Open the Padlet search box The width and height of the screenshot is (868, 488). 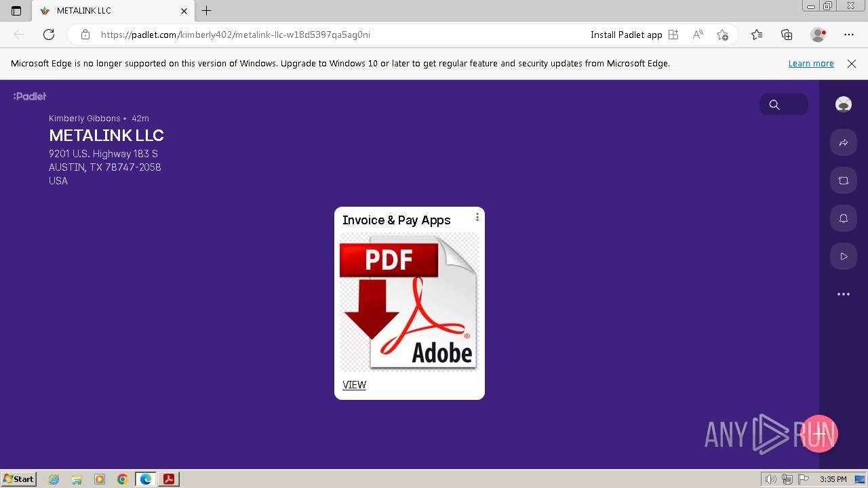coord(784,104)
